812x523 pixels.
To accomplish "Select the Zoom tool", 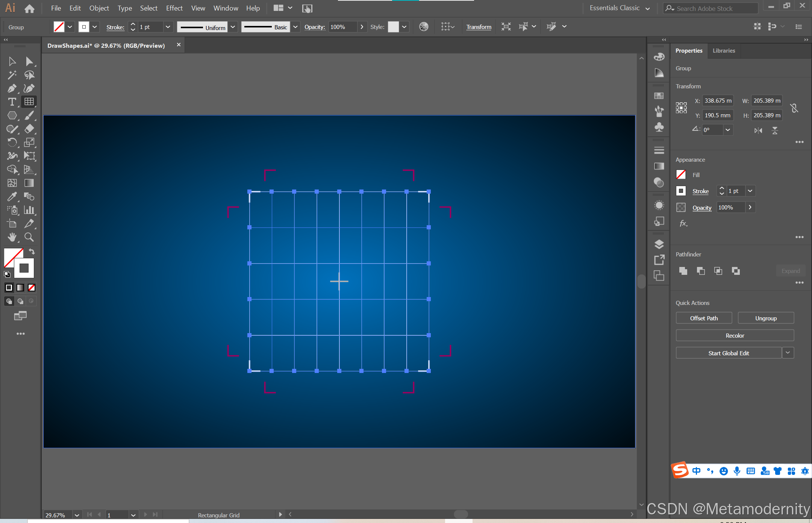I will (29, 237).
